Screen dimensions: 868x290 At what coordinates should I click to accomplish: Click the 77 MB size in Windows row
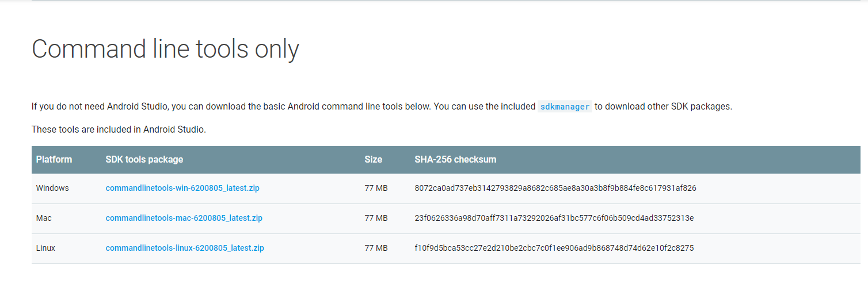[376, 188]
